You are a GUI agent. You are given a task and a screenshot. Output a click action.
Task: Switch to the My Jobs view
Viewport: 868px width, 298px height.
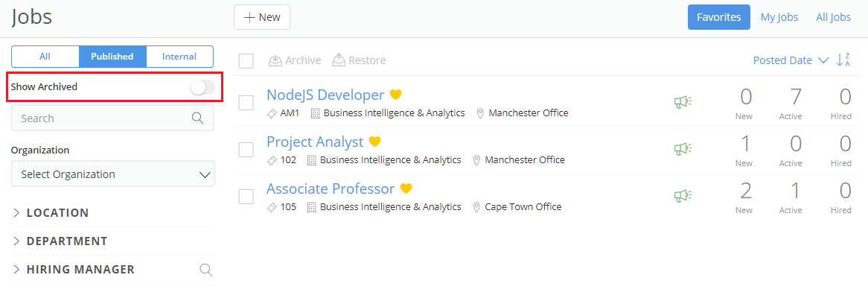pyautogui.click(x=779, y=17)
